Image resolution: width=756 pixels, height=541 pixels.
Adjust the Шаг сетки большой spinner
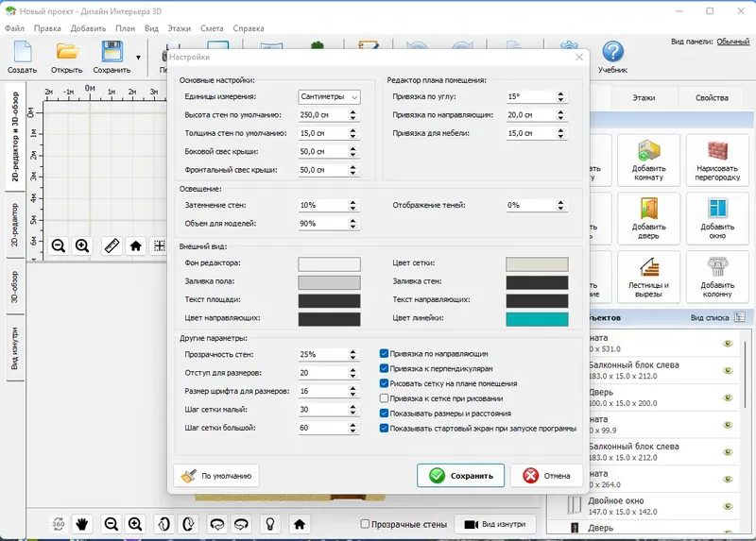352,428
